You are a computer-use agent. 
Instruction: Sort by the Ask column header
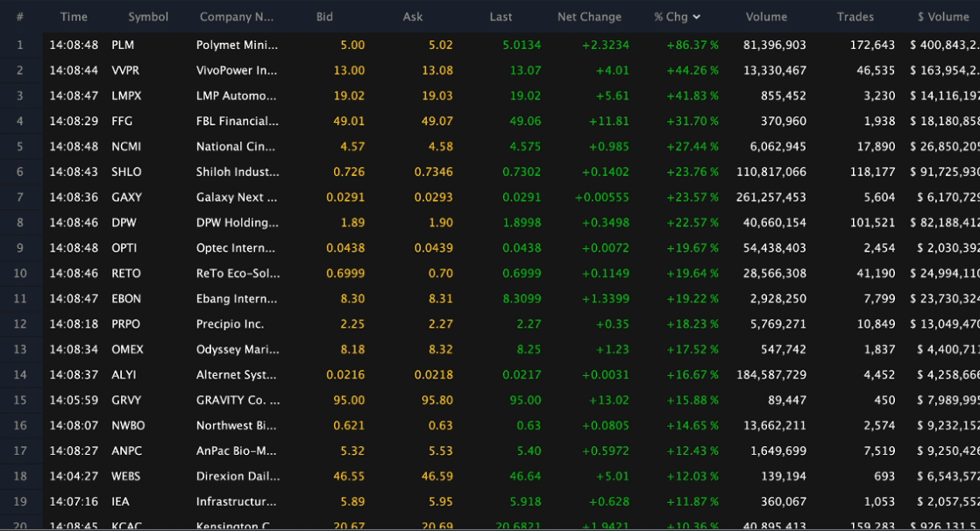(413, 17)
